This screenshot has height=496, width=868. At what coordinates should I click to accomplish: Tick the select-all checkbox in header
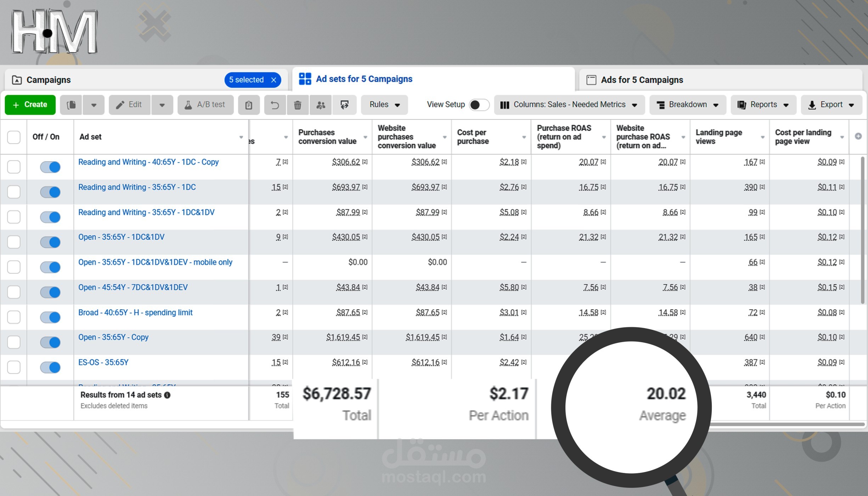pyautogui.click(x=14, y=137)
